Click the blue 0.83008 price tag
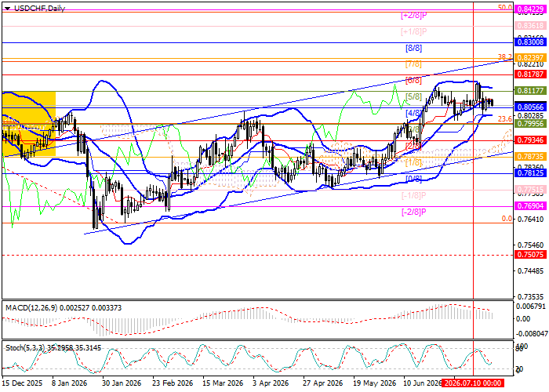This screenshot has width=549, height=392. point(530,42)
